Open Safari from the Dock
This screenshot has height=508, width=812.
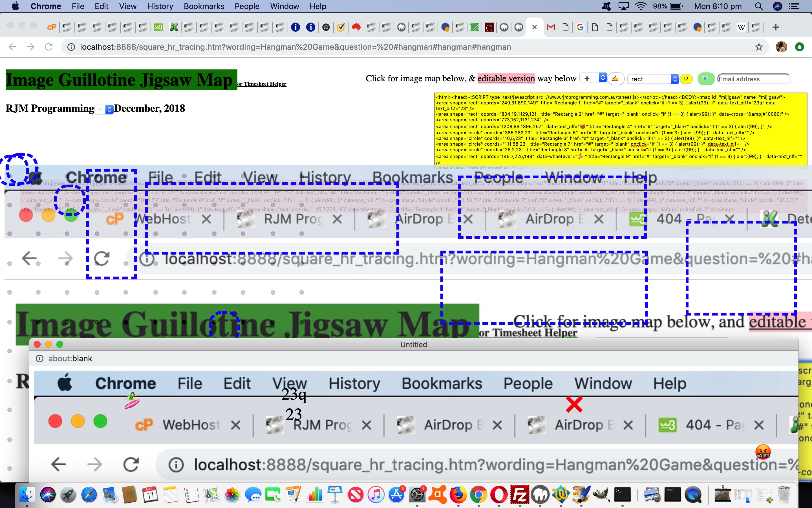pos(89,494)
